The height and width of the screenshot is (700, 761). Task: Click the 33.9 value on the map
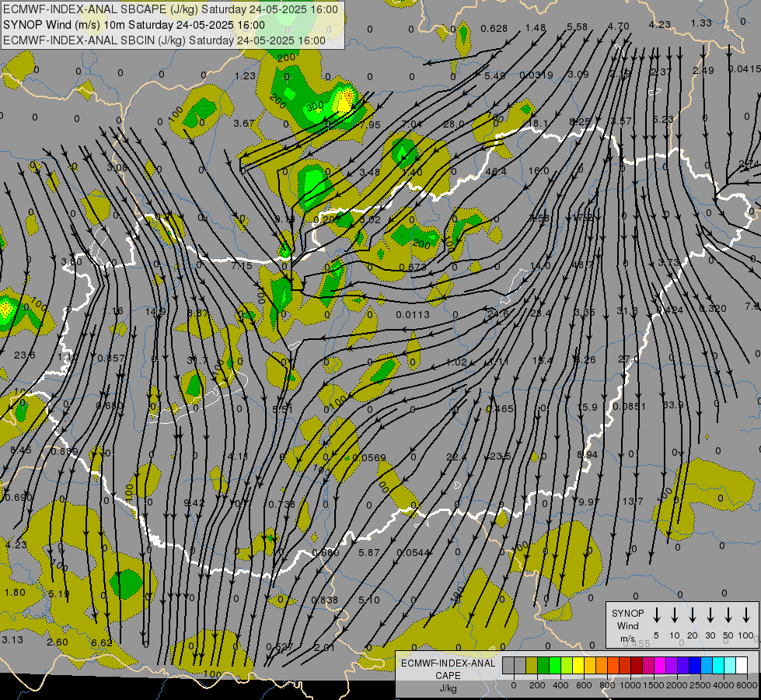pyautogui.click(x=673, y=404)
